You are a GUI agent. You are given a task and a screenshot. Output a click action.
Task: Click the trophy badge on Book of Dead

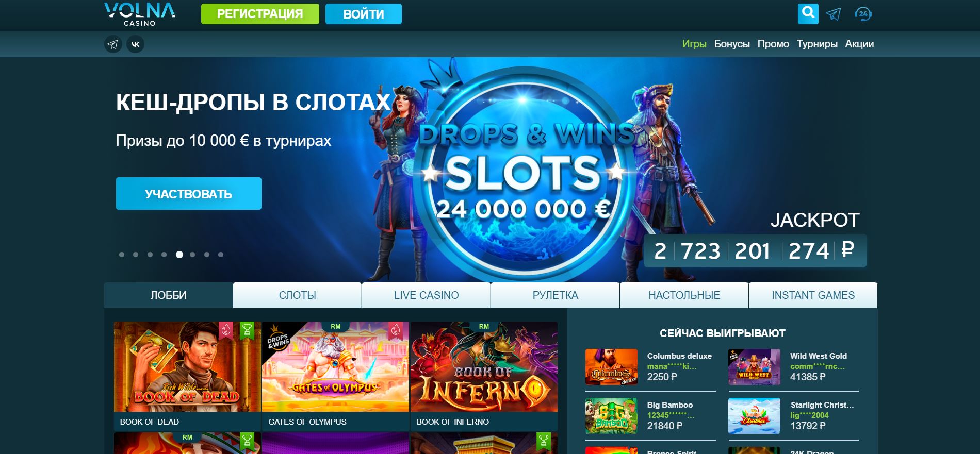pyautogui.click(x=247, y=330)
